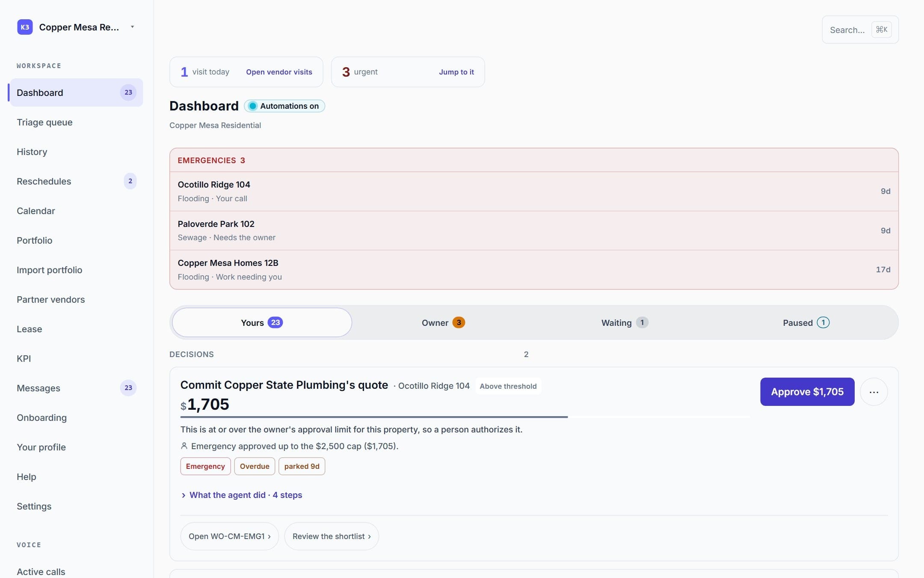Screen dimensions: 924x578
Task: Review the shortlist
Action: [x=332, y=536]
